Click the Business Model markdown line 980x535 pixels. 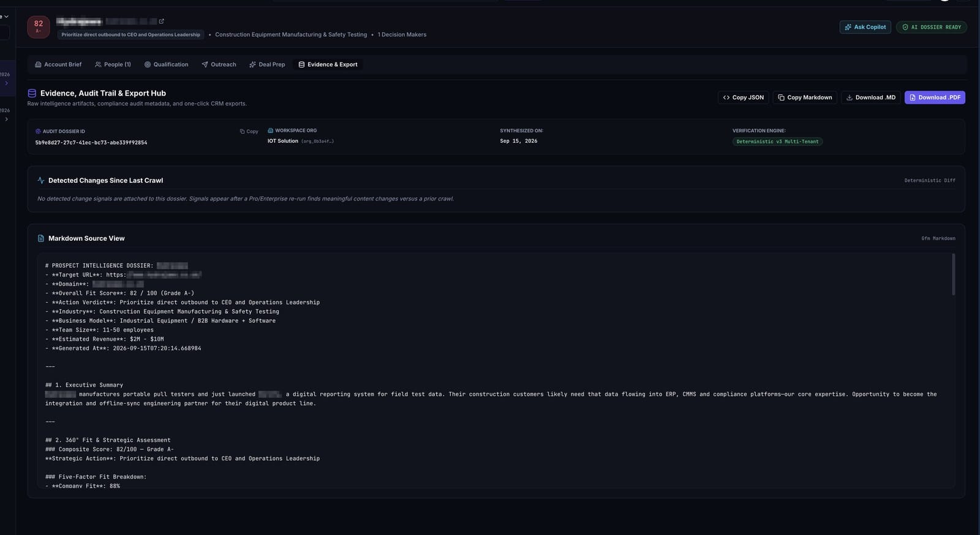click(x=160, y=321)
